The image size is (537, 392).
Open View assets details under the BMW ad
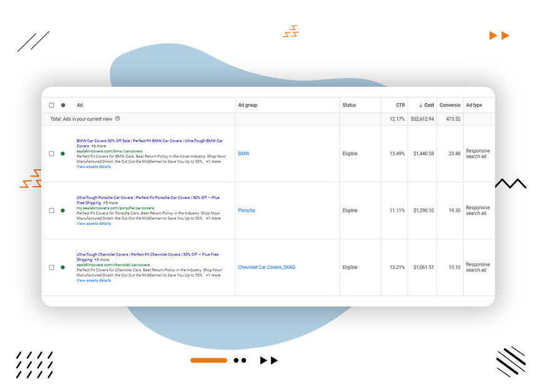pyautogui.click(x=93, y=167)
